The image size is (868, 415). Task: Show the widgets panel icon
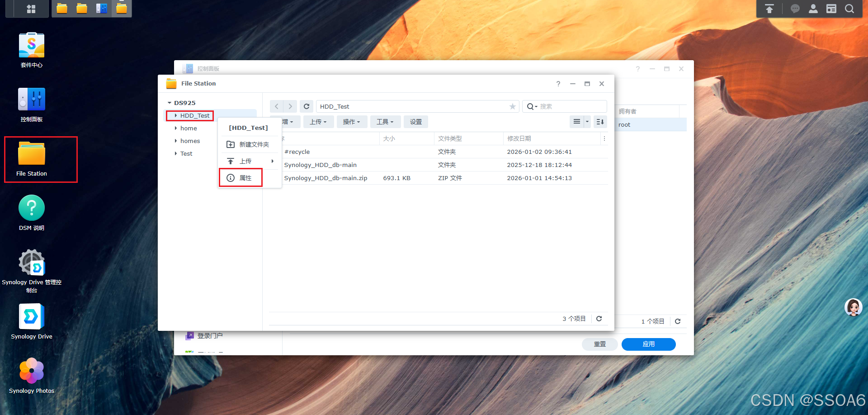[831, 9]
